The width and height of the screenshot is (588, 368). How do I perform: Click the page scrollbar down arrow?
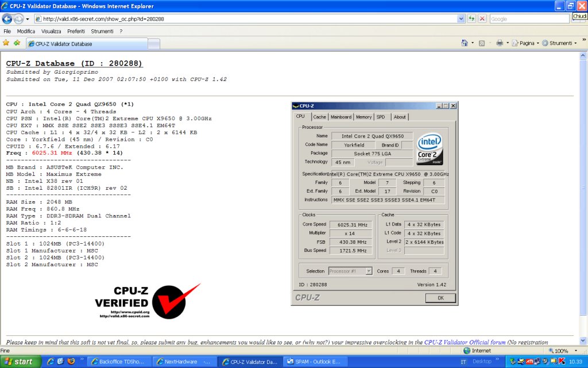point(583,340)
